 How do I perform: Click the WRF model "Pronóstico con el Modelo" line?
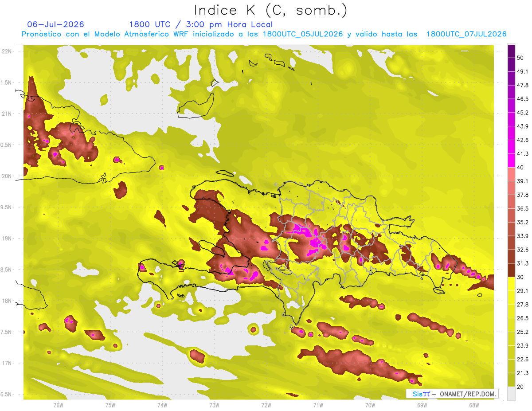tap(264, 34)
